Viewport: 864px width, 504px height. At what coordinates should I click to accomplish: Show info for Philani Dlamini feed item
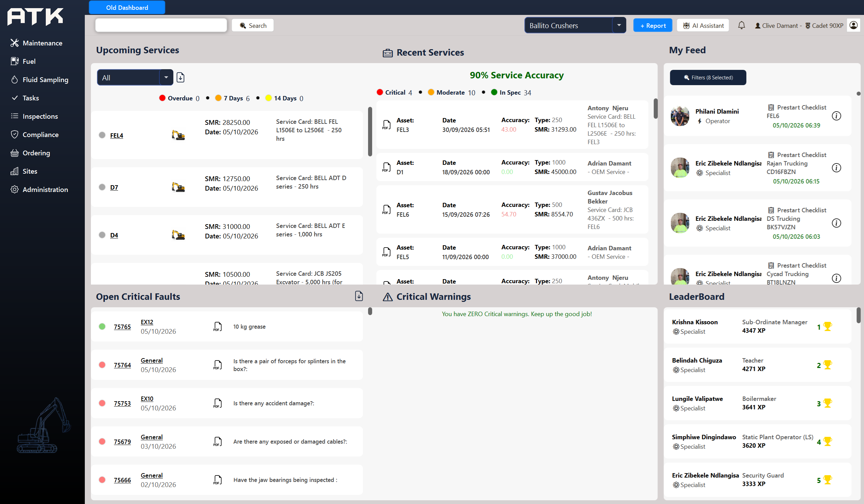[x=836, y=116]
